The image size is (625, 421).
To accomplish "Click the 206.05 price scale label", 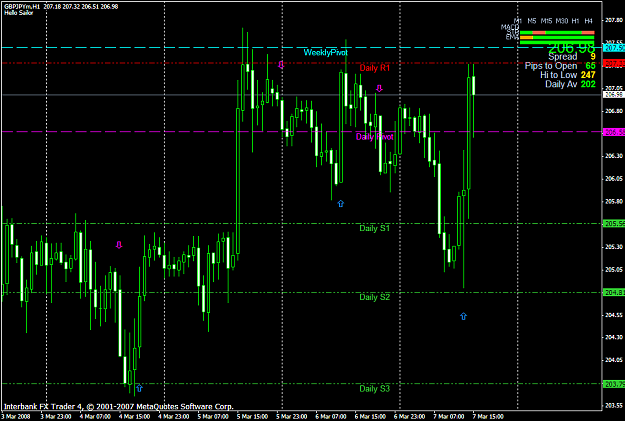I will pos(614,179).
